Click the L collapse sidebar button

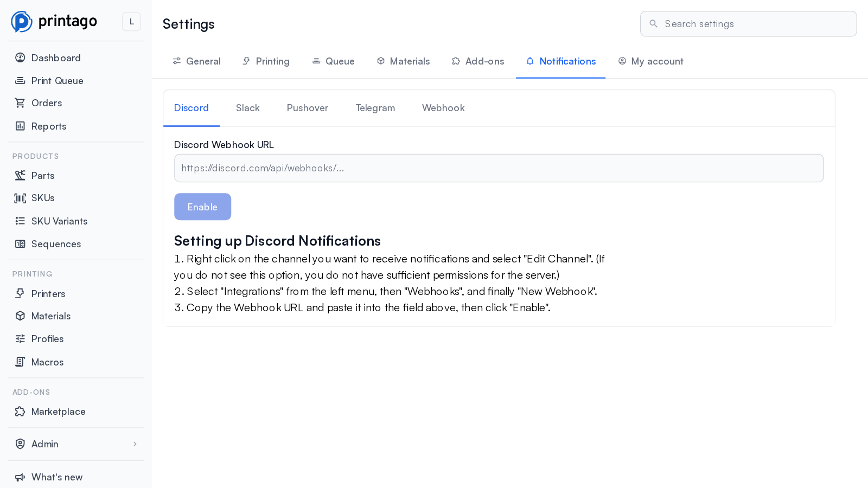(131, 22)
